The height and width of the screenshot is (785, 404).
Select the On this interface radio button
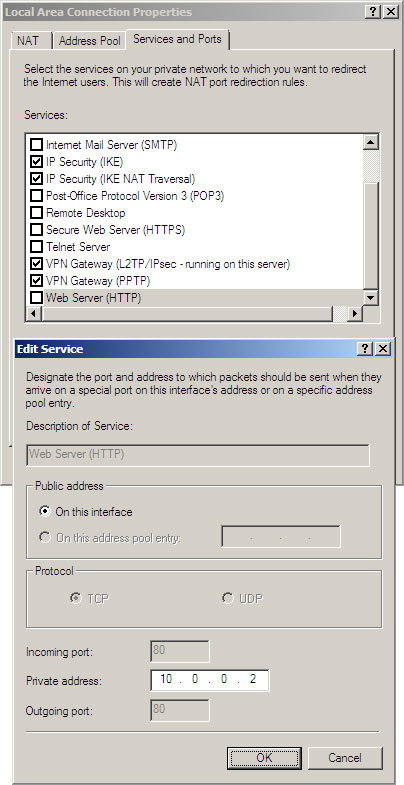[x=45, y=512]
